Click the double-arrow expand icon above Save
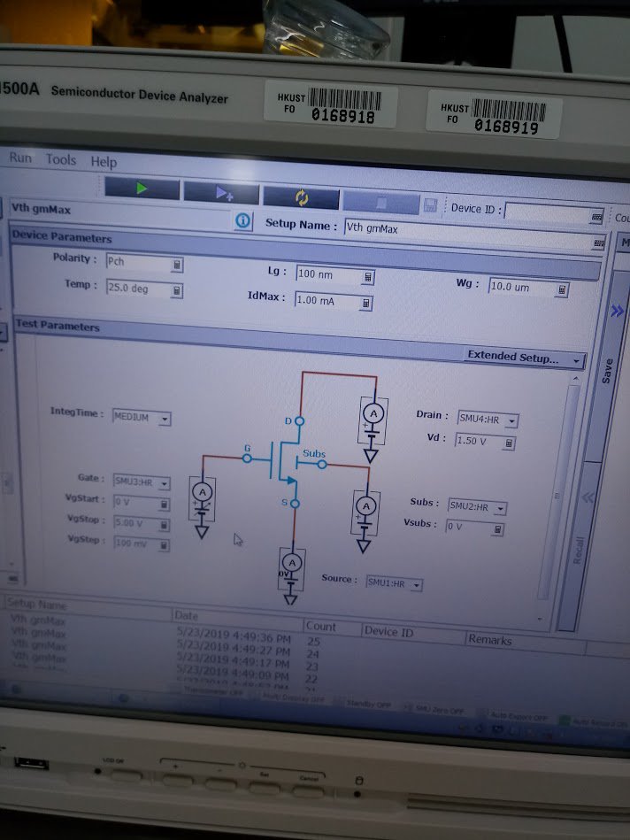Screen dimensions: 630x840 click(x=617, y=311)
